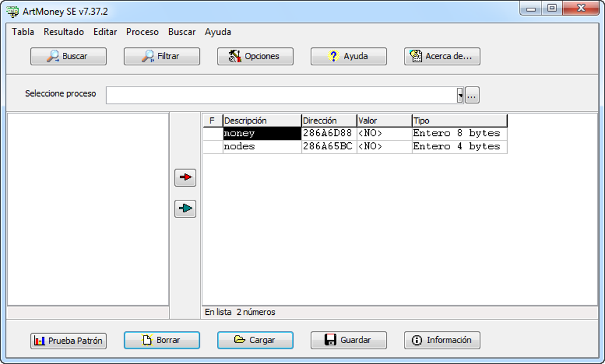
Task: Click the Valor cell of nodes row
Action: click(x=384, y=146)
